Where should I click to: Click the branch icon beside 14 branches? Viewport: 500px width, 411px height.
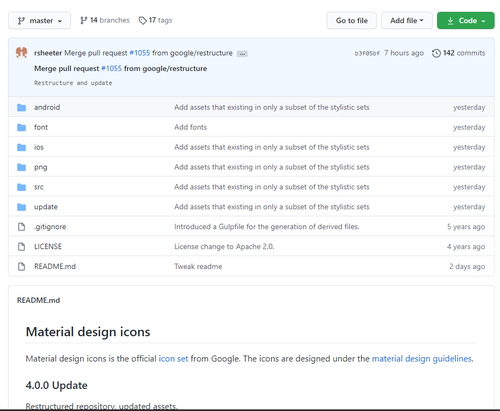84,21
